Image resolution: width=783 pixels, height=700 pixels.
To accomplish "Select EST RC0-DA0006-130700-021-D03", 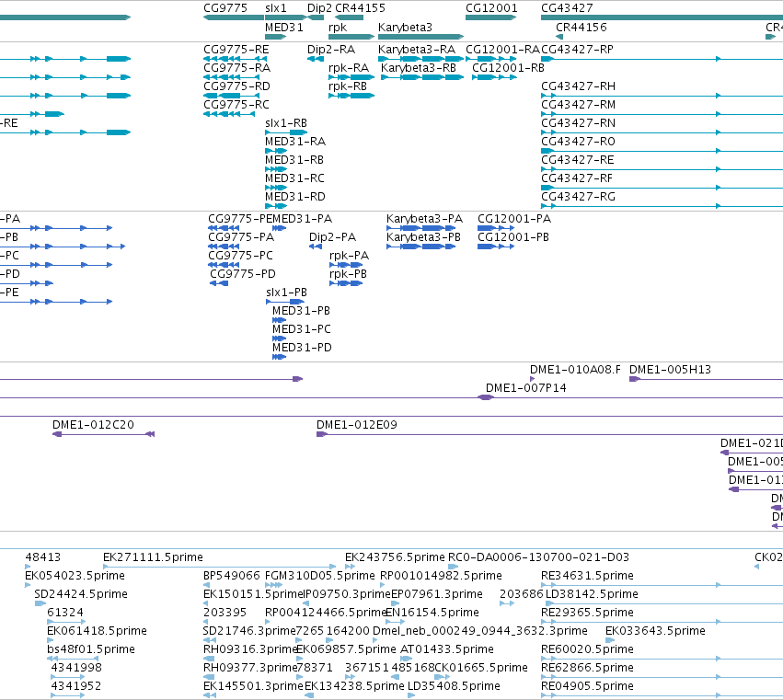I will [539, 557].
